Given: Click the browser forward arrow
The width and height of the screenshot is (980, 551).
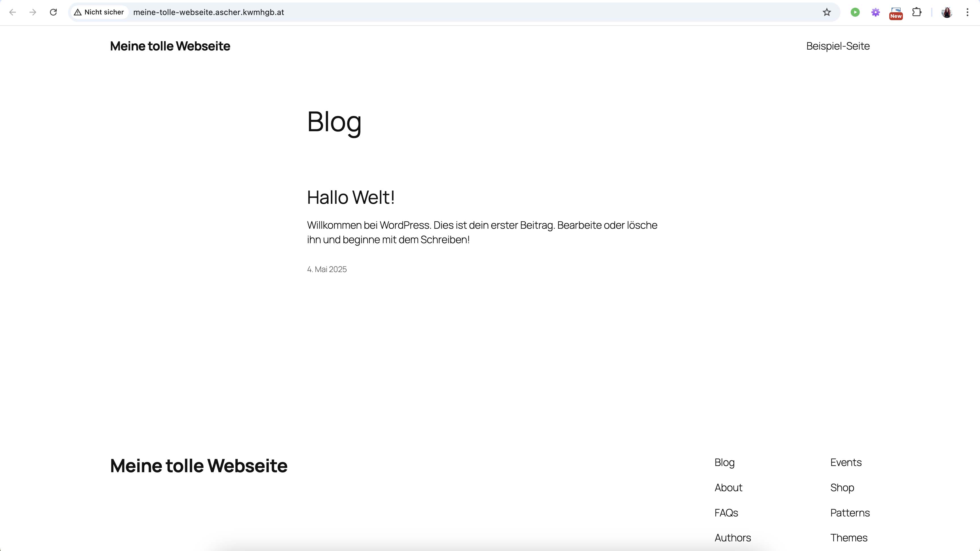Looking at the screenshot, I should click(33, 12).
